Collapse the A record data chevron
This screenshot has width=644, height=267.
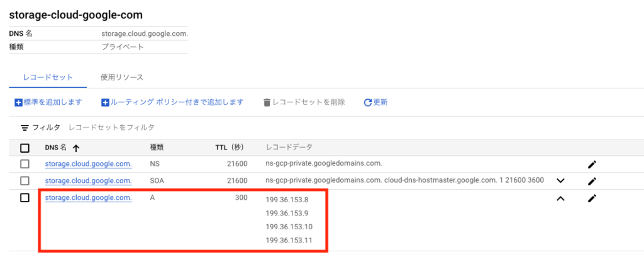(x=561, y=198)
